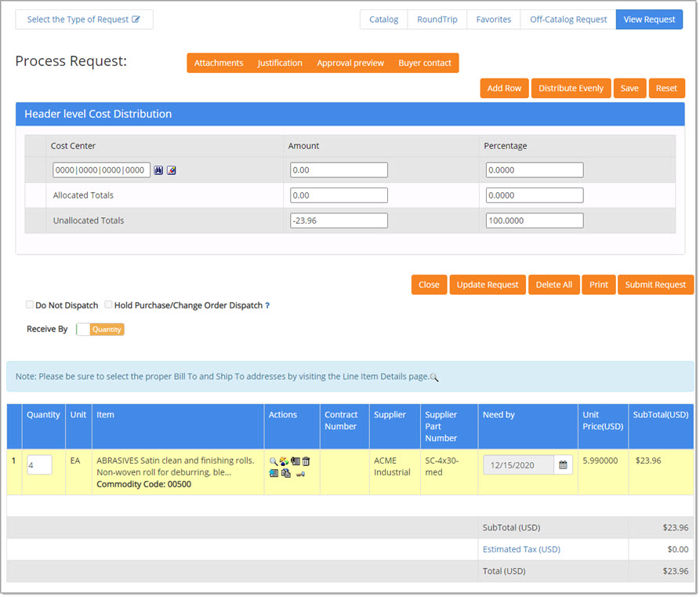Toggle the Receive By Quantity switch
Viewport: 700px width, 597px height.
100,329
